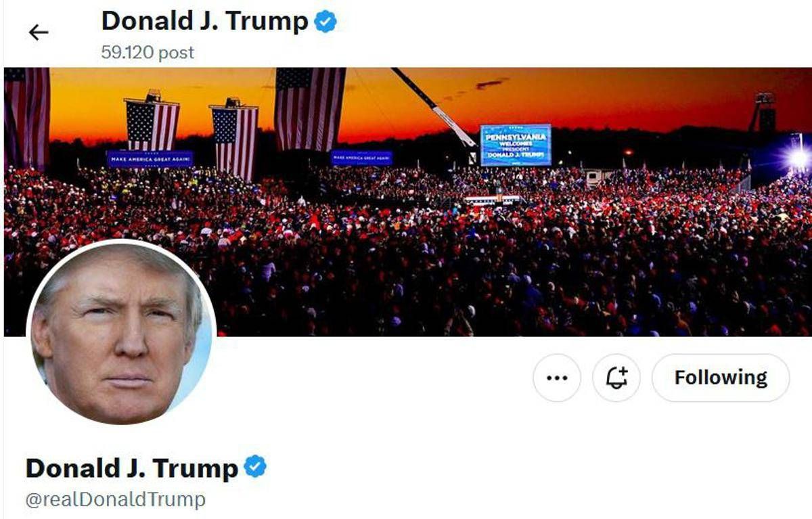Click the bold profile name above the handle
Image resolution: width=812 pixels, height=519 pixels.
(131, 468)
